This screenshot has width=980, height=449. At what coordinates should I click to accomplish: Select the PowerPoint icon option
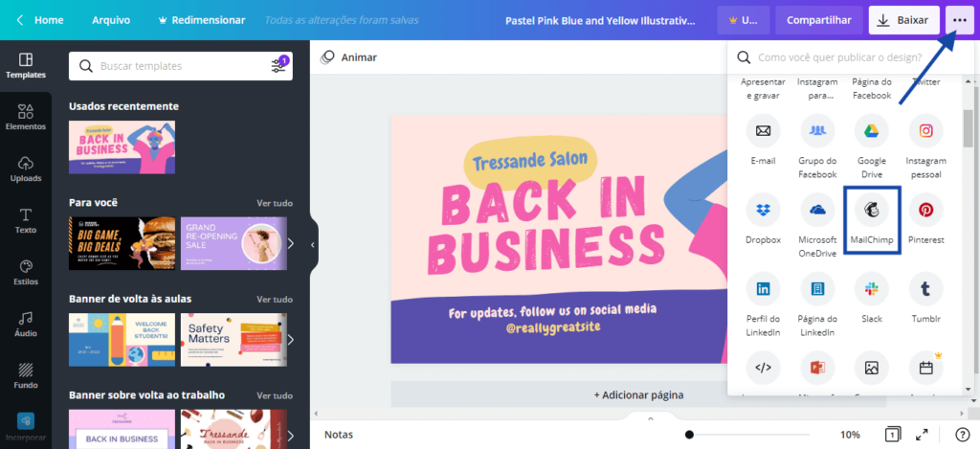817,368
